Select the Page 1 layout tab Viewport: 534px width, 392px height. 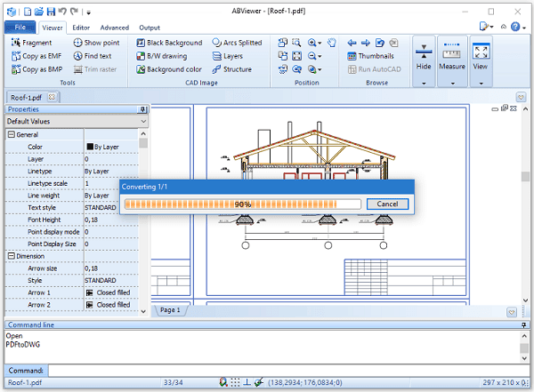(x=170, y=310)
